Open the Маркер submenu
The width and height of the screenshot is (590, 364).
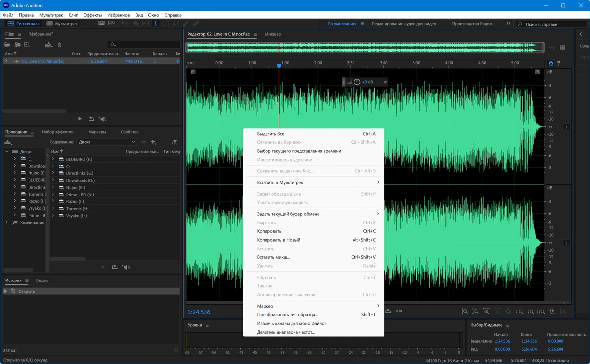pyautogui.click(x=314, y=306)
